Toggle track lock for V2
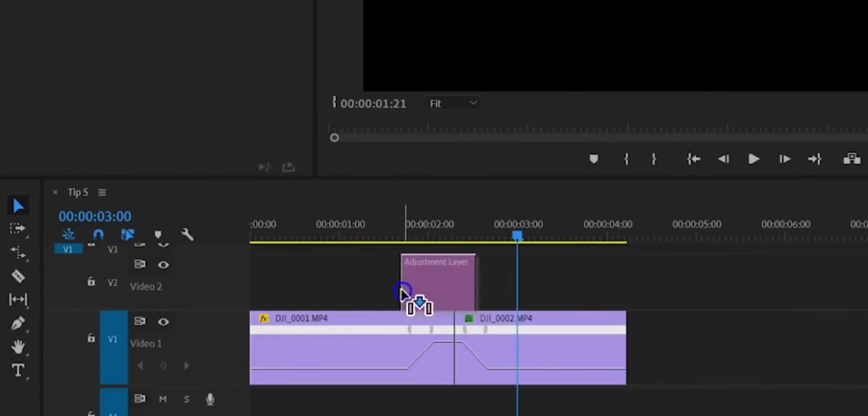 pyautogui.click(x=91, y=282)
